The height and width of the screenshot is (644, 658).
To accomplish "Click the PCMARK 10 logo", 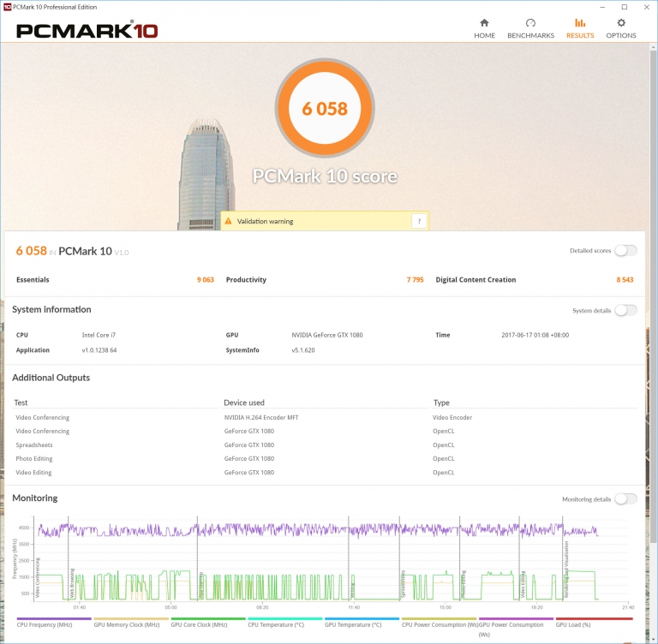I will tap(87, 31).
